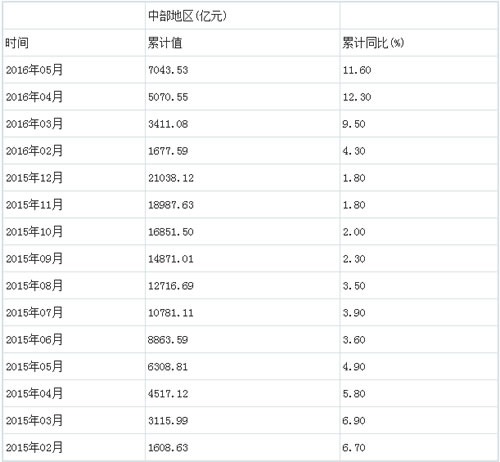Select the value 18987.63
This screenshot has height=462, width=500.
click(x=171, y=205)
